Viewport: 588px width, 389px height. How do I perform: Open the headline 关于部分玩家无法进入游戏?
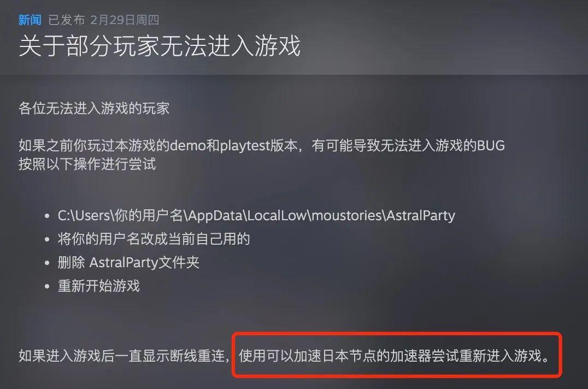pyautogui.click(x=160, y=46)
